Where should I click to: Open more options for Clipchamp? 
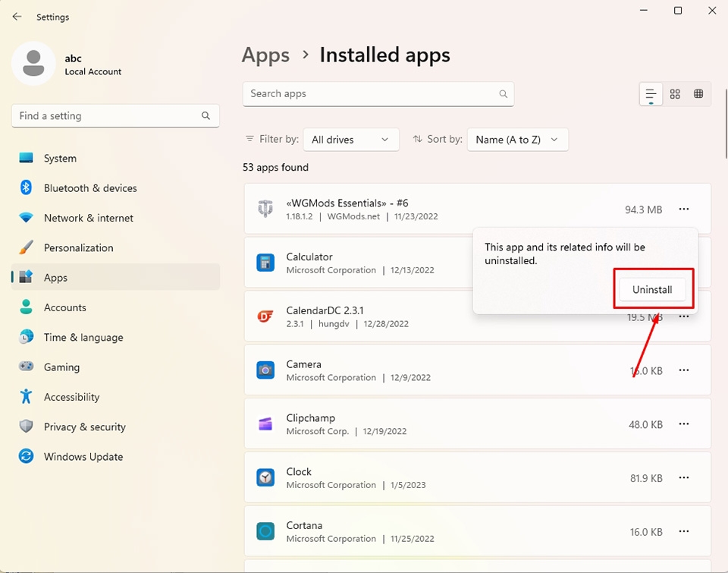(x=684, y=423)
